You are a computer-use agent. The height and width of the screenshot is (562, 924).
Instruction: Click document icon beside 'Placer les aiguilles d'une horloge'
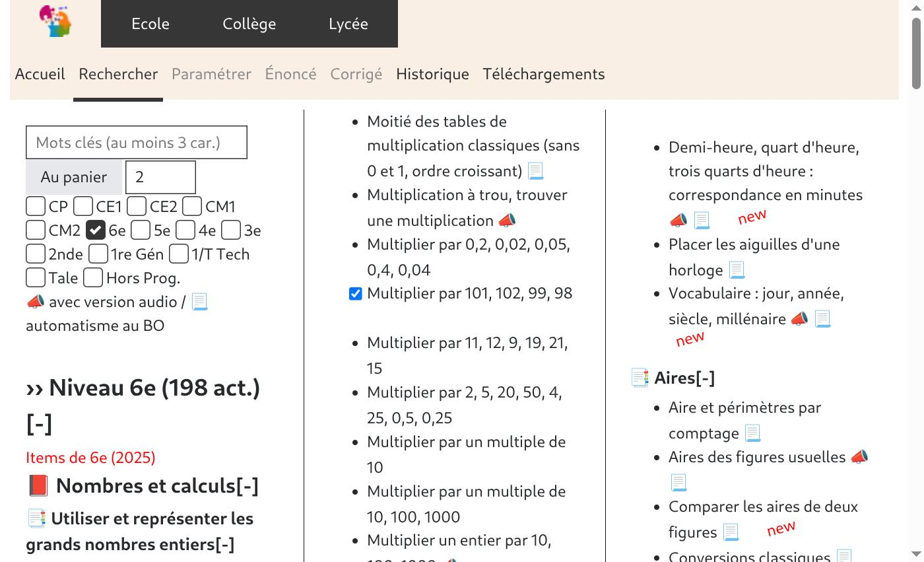[737, 270]
